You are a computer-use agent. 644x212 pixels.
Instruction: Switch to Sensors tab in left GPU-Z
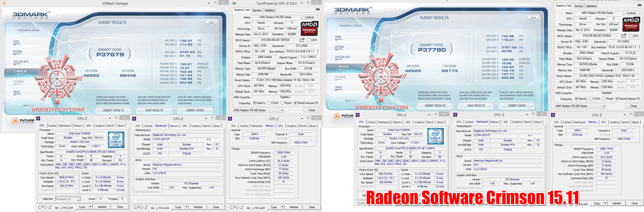(257, 10)
